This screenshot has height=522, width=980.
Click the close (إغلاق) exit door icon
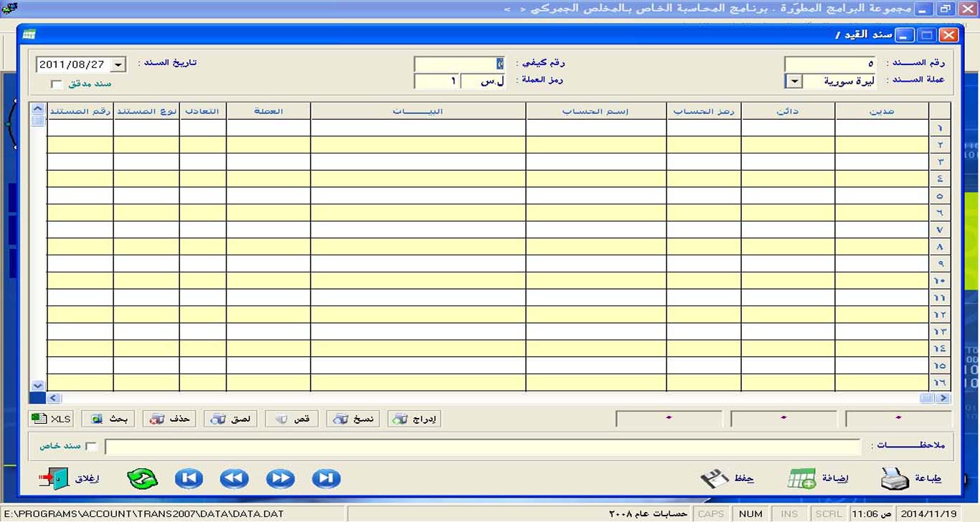click(53, 478)
